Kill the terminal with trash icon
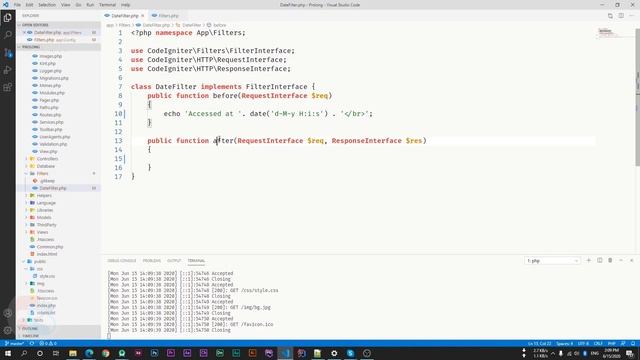Viewport: 640px width, 360px height. [x=610, y=260]
